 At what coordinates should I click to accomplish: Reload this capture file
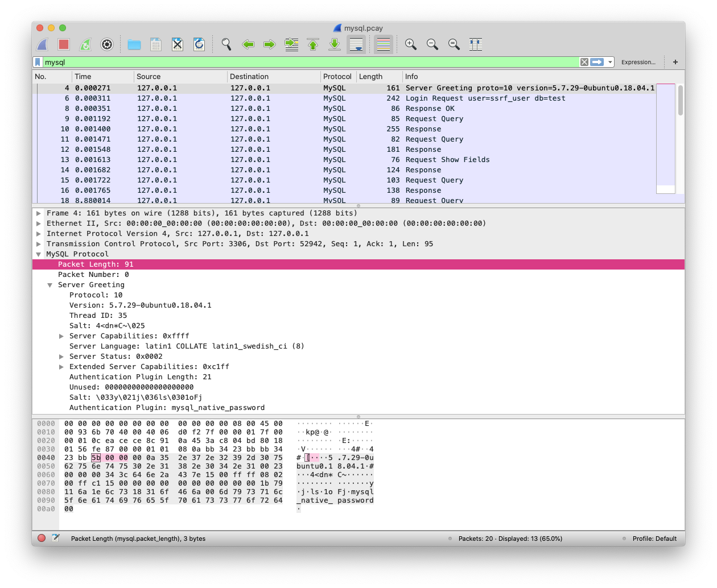[x=199, y=44]
